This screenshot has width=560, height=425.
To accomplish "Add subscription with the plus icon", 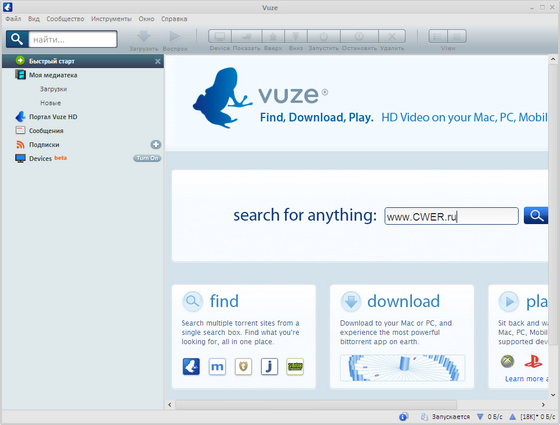I will coord(155,144).
